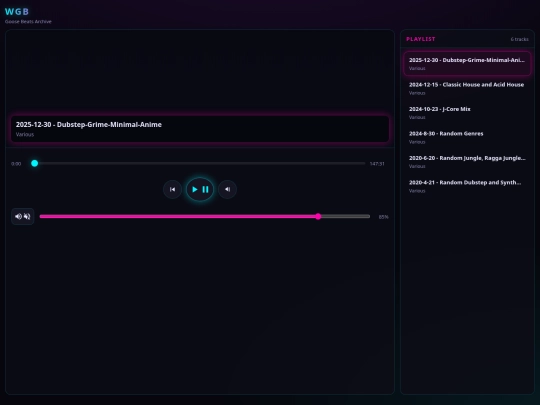
Task: Play the 2024-8-30 Random Genres track
Action: [x=467, y=137]
